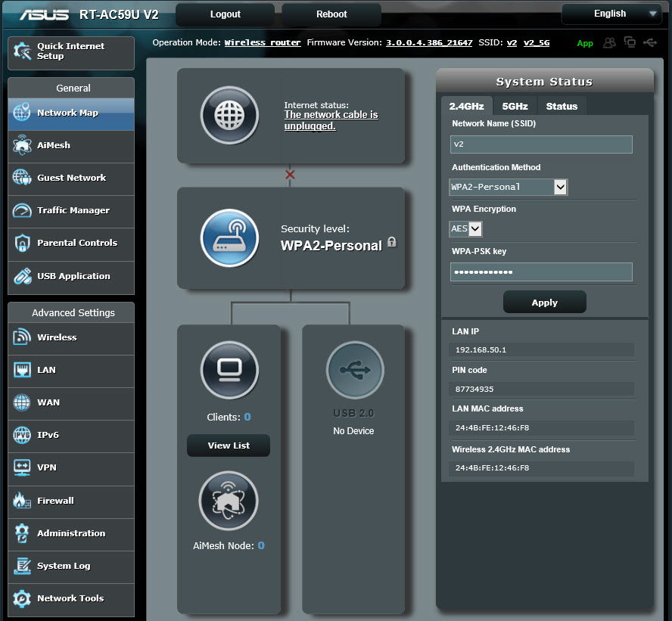Click the Network Map globe icon in sidebar
This screenshot has height=621, width=672.
click(x=22, y=112)
